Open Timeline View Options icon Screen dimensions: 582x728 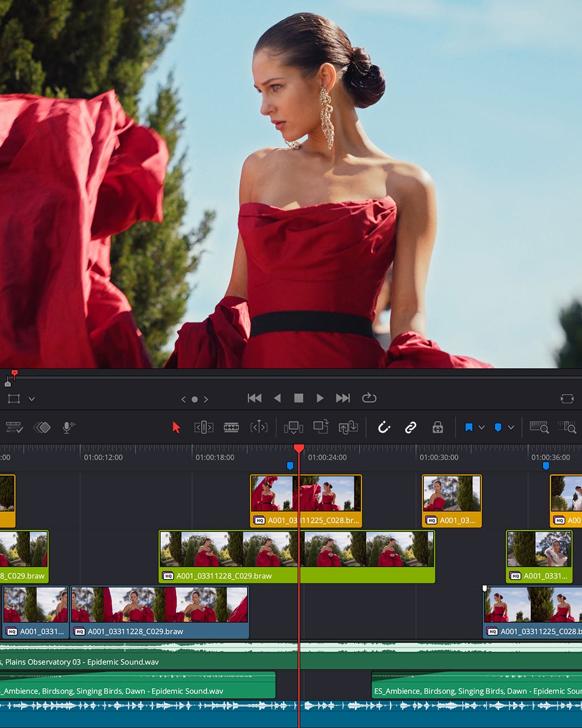[14, 428]
